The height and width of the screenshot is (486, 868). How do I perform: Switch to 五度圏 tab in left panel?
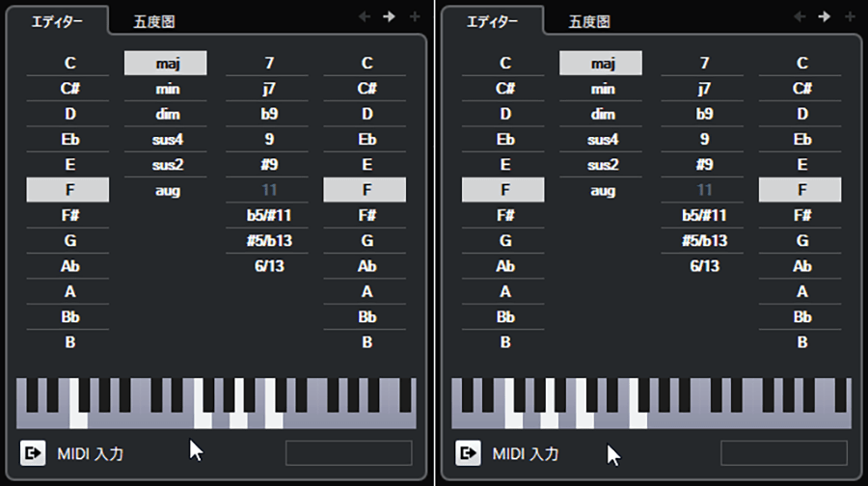click(x=154, y=21)
